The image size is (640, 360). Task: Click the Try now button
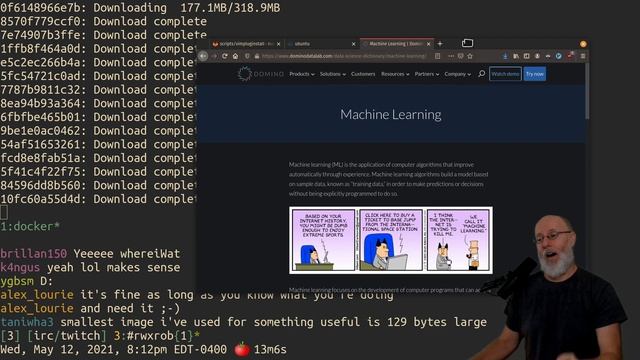click(x=535, y=74)
